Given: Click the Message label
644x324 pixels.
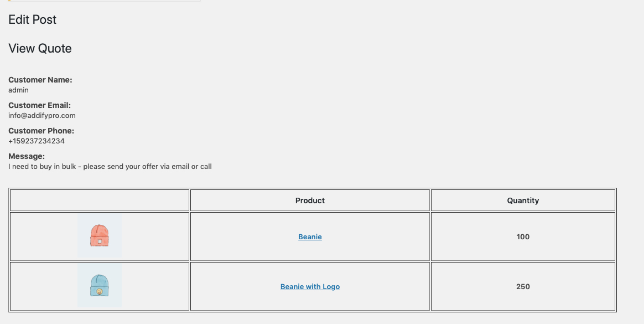Looking at the screenshot, I should (x=27, y=156).
